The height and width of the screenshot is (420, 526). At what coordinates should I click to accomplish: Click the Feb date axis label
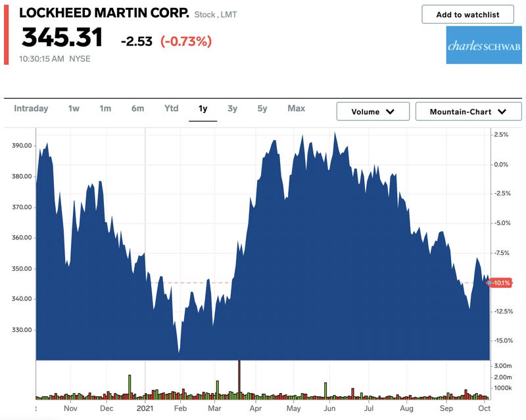coord(180,408)
